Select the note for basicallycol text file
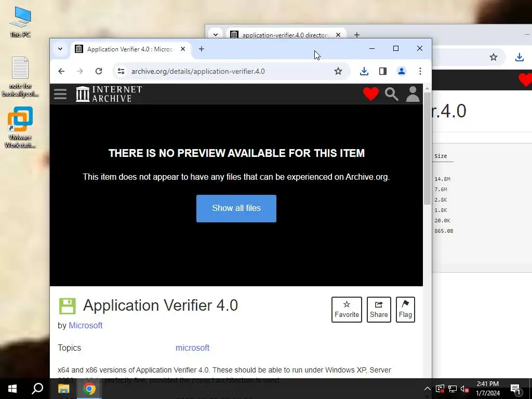This screenshot has height=399, width=532. pos(20,77)
